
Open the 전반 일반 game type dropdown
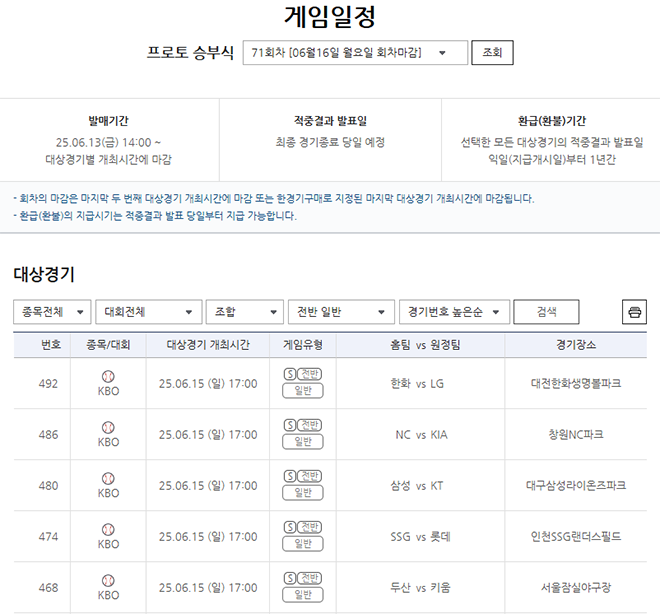pyautogui.click(x=341, y=312)
